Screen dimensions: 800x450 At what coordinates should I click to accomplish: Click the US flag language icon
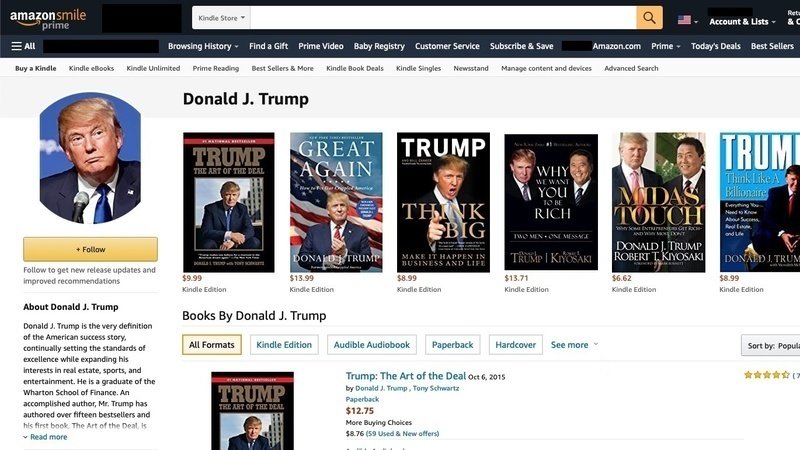tap(687, 20)
